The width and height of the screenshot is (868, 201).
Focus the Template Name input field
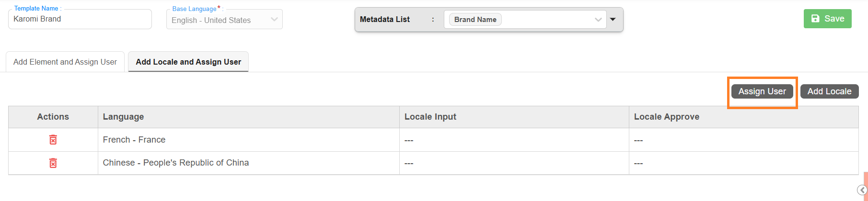coord(80,19)
